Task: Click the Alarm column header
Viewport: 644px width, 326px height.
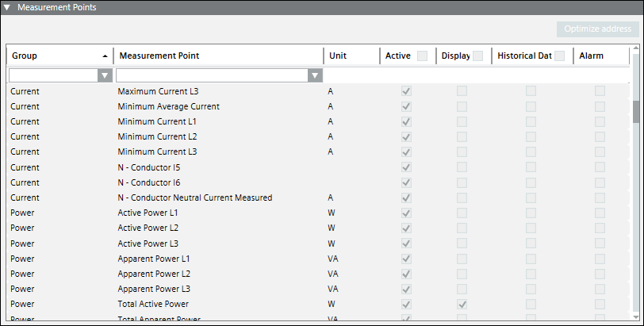Action: pos(600,56)
